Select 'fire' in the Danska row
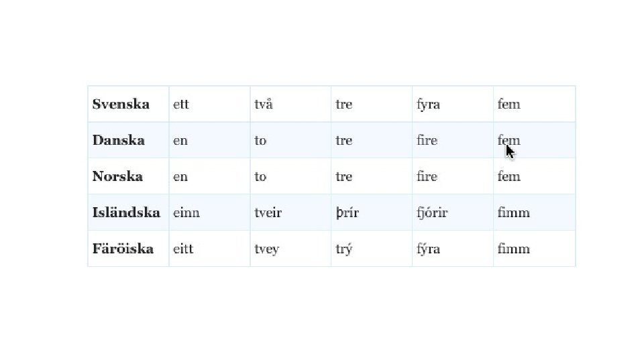 (x=427, y=140)
